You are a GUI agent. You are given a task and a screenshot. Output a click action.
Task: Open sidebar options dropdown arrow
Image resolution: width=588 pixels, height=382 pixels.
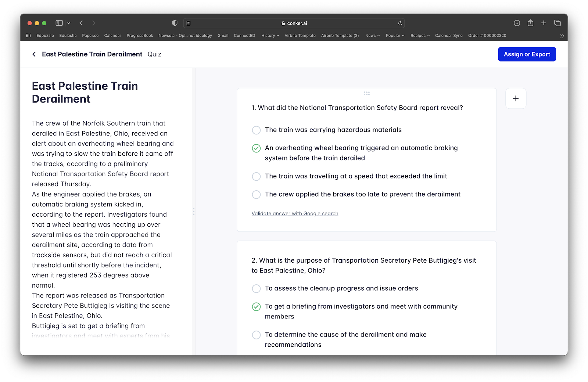pos(69,23)
